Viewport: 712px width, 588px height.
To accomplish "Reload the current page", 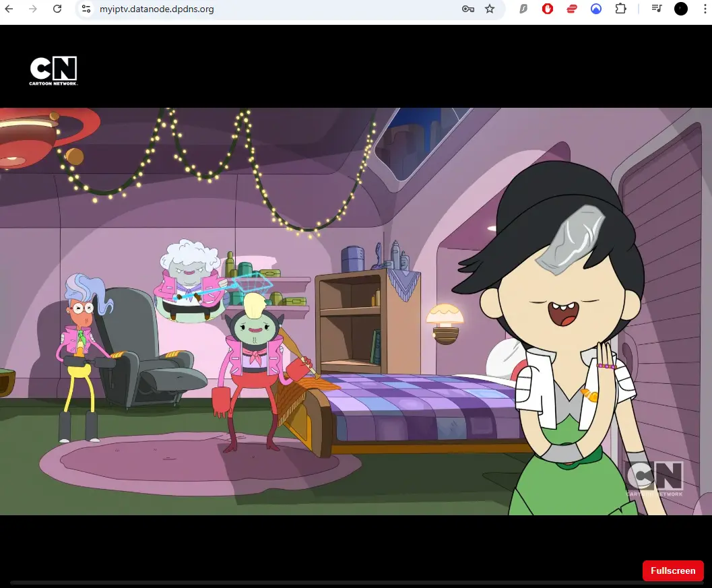I will [57, 9].
